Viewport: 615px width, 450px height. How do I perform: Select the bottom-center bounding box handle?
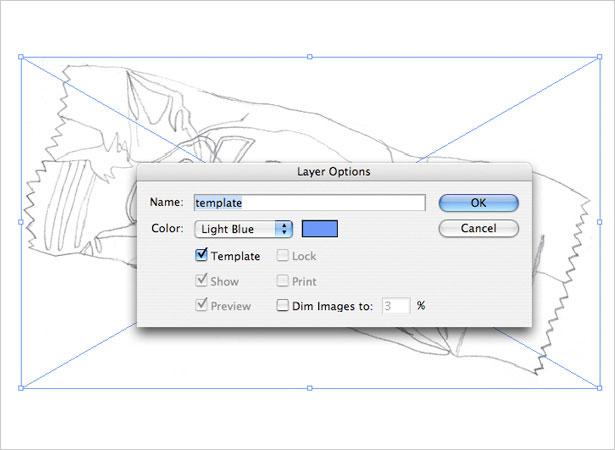(x=310, y=388)
